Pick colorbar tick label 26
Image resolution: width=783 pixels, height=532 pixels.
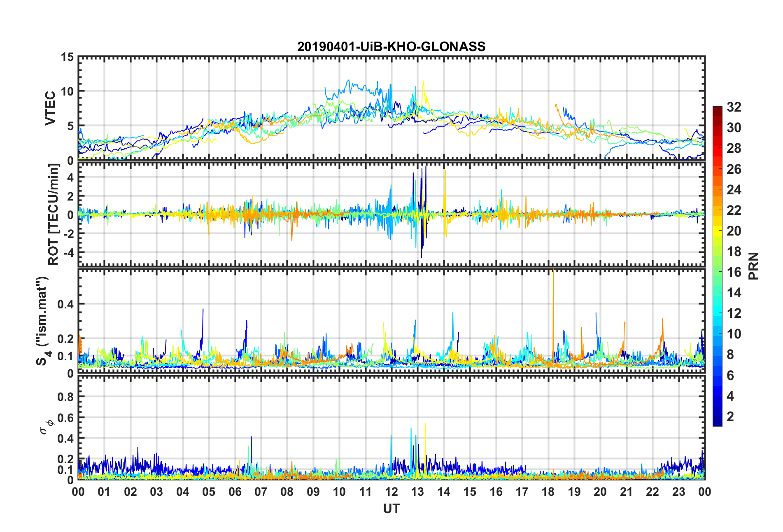[x=734, y=169]
